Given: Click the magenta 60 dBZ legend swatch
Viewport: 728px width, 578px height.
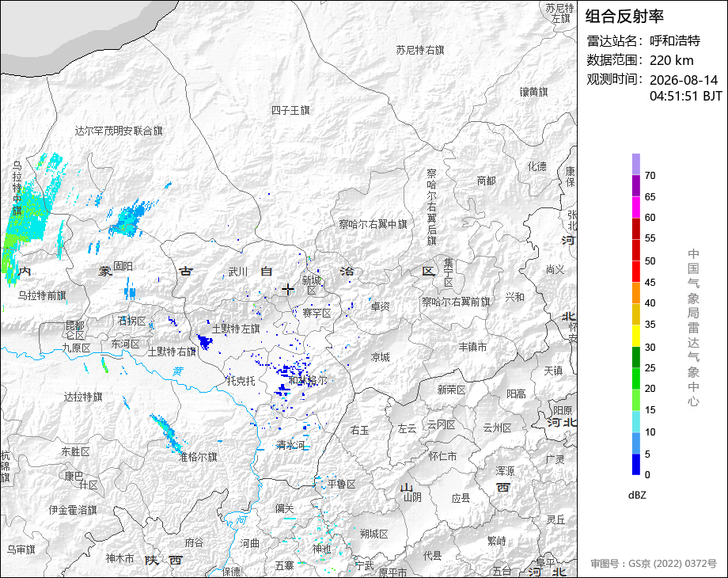Looking at the screenshot, I should click(x=636, y=207).
